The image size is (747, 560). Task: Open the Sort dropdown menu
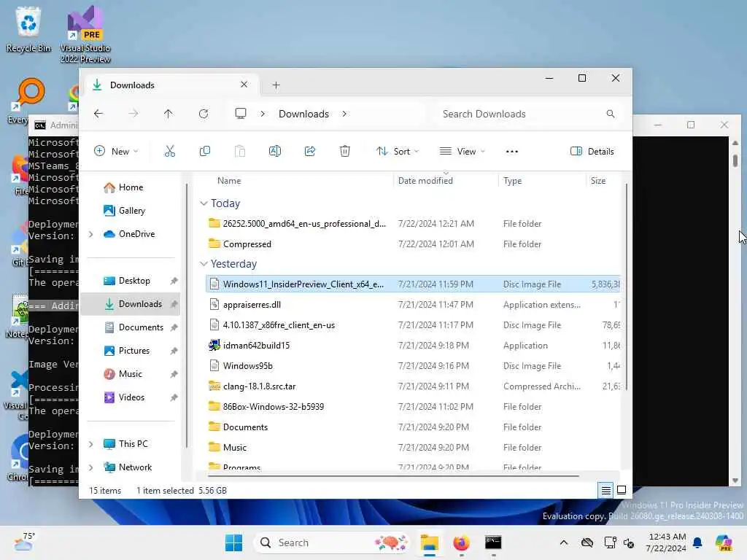coord(398,152)
